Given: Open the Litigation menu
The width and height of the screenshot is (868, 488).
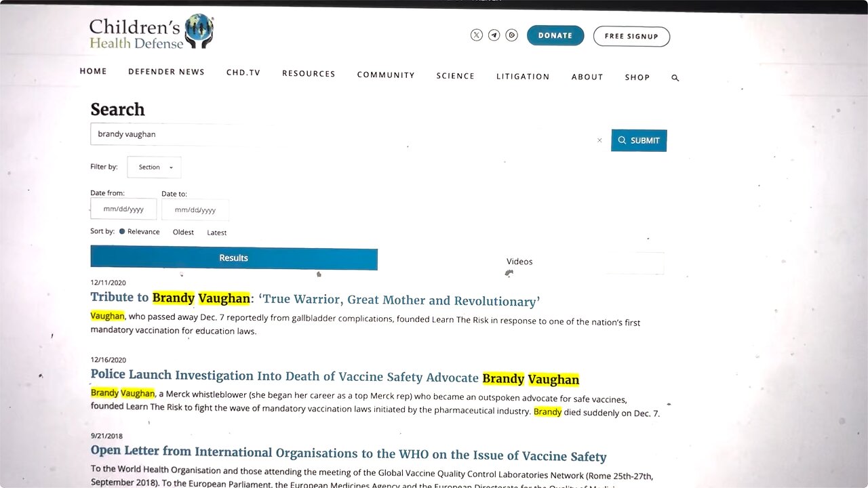Looking at the screenshot, I should pyautogui.click(x=523, y=77).
